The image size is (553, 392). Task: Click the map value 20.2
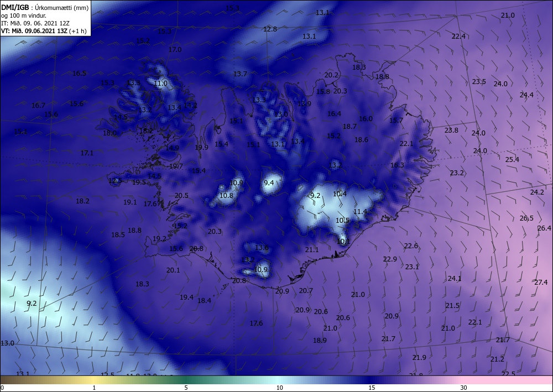click(331, 75)
